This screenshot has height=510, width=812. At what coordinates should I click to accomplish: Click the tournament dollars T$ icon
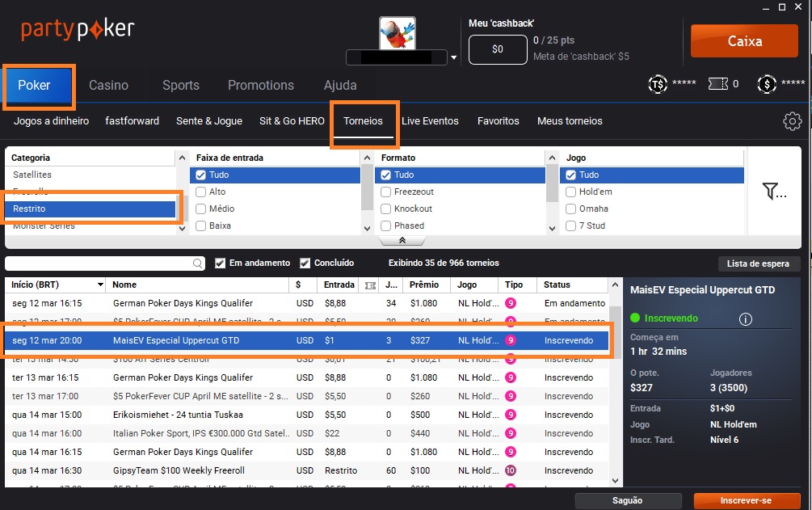tap(658, 84)
